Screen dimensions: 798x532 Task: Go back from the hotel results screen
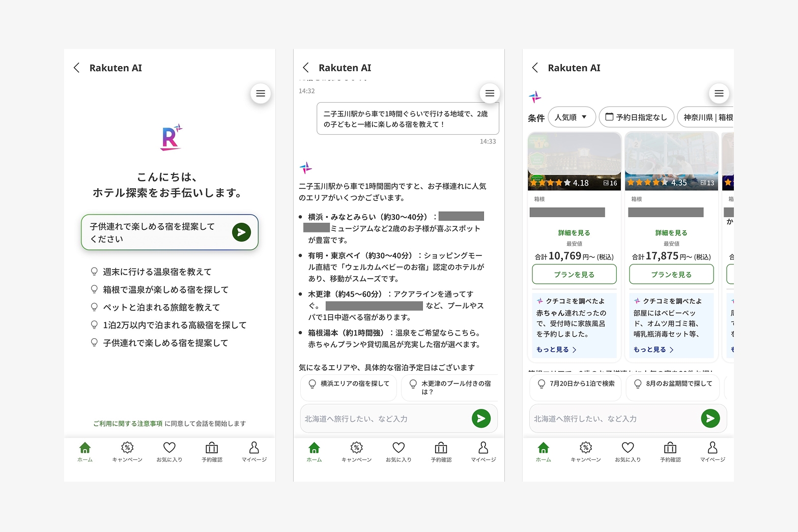pyautogui.click(x=535, y=68)
